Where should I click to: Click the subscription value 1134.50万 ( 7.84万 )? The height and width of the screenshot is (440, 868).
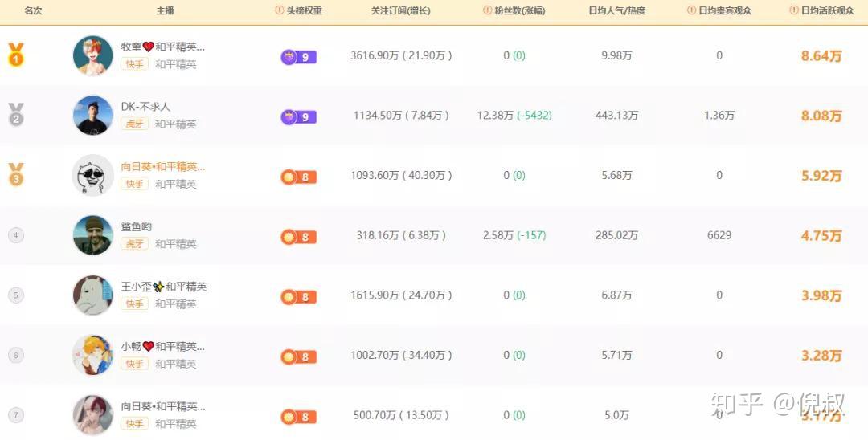tap(401, 115)
